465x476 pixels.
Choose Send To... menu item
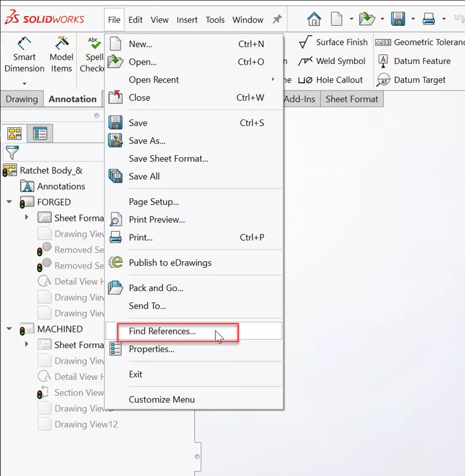tap(194, 306)
